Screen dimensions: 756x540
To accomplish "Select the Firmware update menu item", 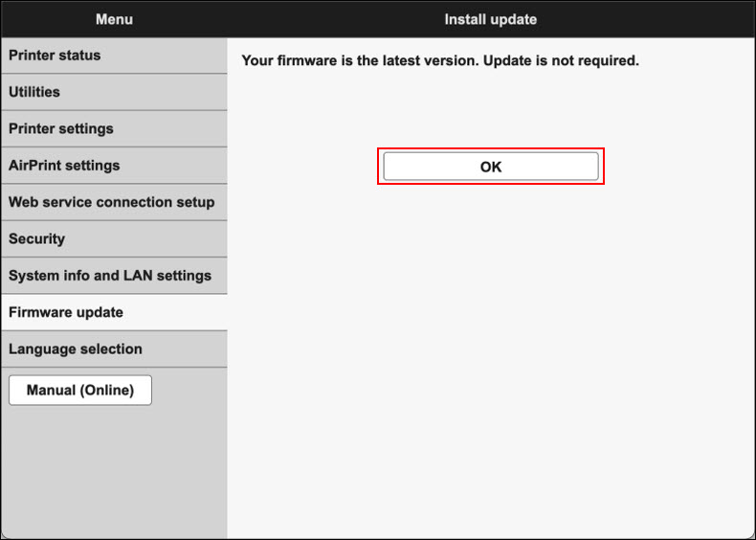I will tap(66, 312).
